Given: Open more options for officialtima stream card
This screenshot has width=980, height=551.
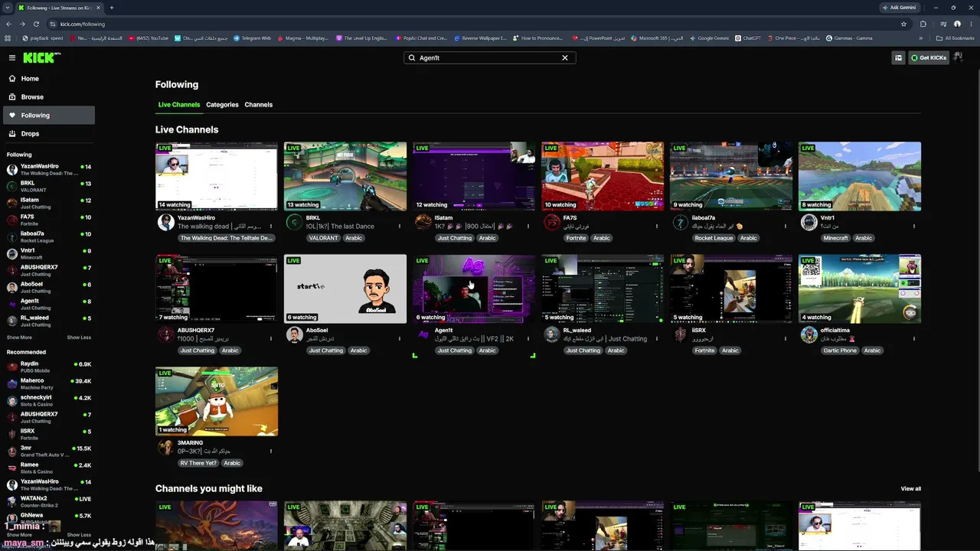Looking at the screenshot, I should [x=913, y=338].
